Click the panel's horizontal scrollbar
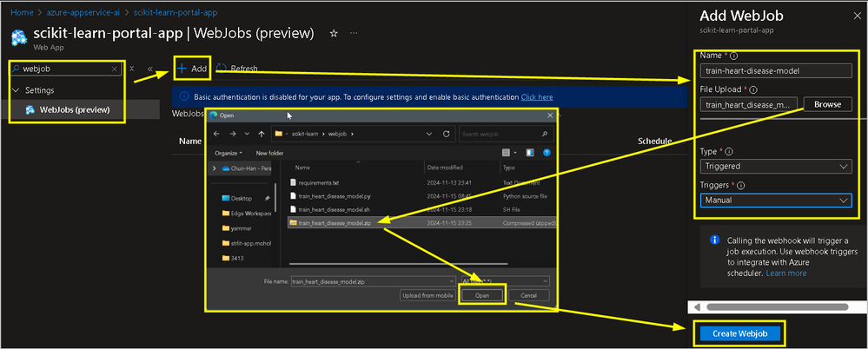Viewport: 868px width, 349px height. tap(778, 306)
